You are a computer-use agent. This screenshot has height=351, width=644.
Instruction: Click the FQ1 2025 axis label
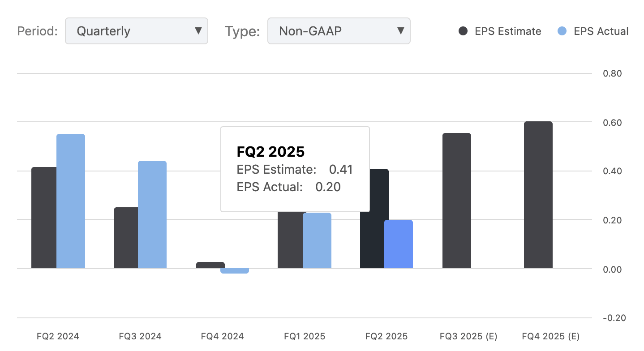pyautogui.click(x=305, y=336)
